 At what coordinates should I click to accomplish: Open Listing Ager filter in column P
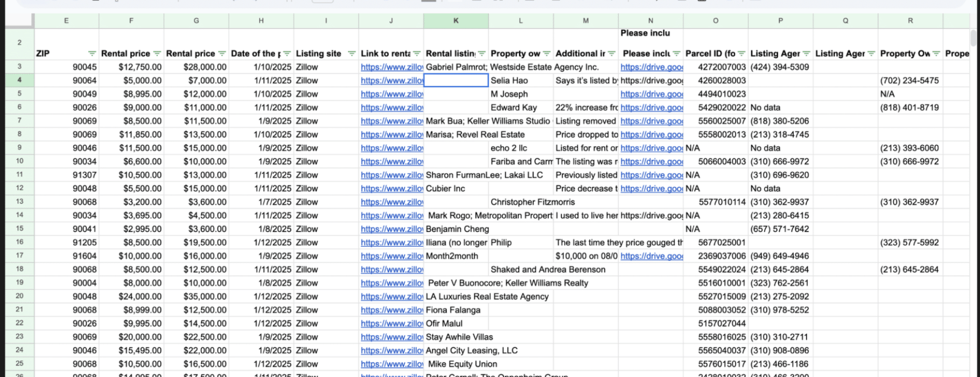tap(806, 53)
